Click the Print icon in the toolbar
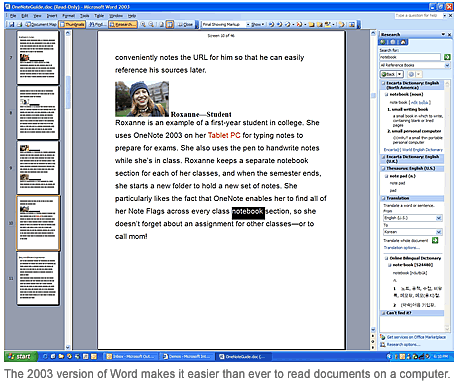The height and width of the screenshot is (383, 461). coord(20,24)
